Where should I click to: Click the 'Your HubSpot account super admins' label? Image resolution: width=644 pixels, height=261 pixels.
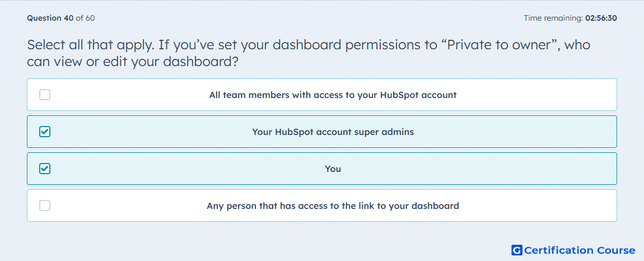pos(333,132)
